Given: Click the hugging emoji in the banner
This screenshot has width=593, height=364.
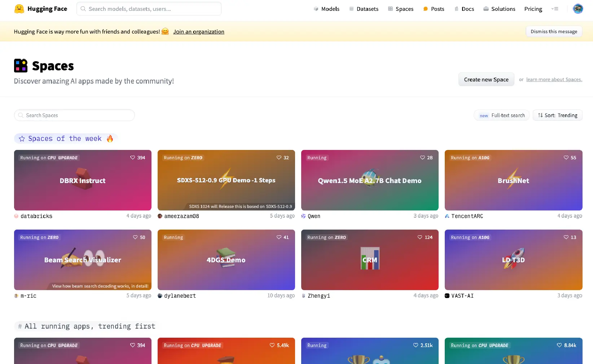Looking at the screenshot, I should click(x=165, y=31).
